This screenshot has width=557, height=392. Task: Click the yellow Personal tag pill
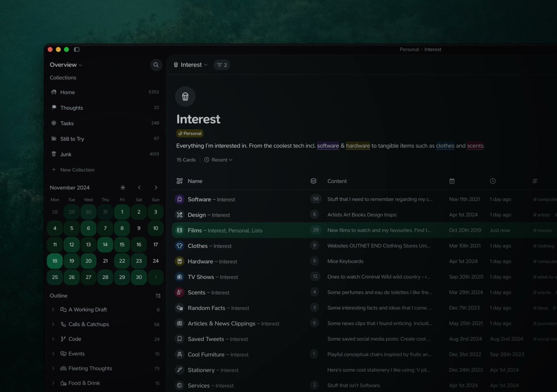[189, 133]
